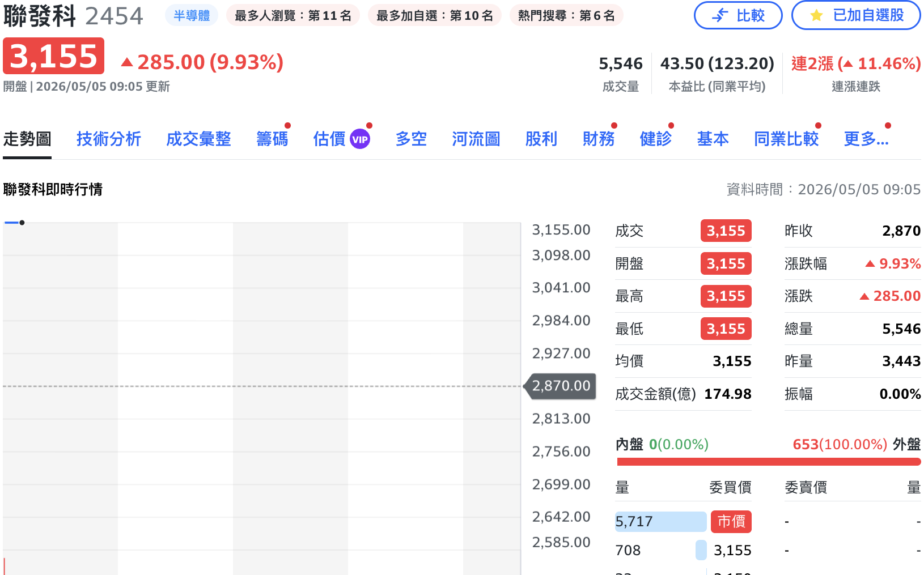Click the 委買價 column header
Viewport: 924px width, 575px height.
tap(730, 487)
